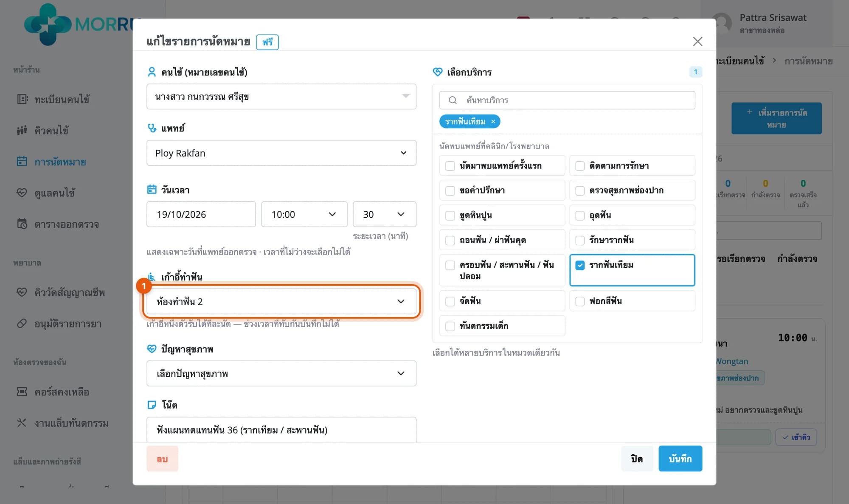The image size is (849, 504).
Task: Click the ปิด close button
Action: click(x=637, y=459)
